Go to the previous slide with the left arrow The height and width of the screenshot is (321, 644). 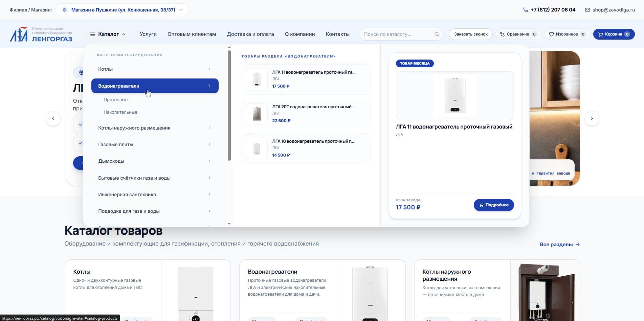(53, 118)
